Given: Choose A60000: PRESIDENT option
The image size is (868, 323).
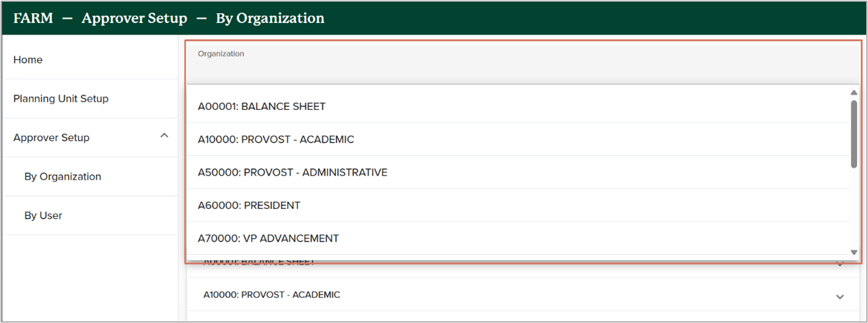Looking at the screenshot, I should tap(517, 205).
